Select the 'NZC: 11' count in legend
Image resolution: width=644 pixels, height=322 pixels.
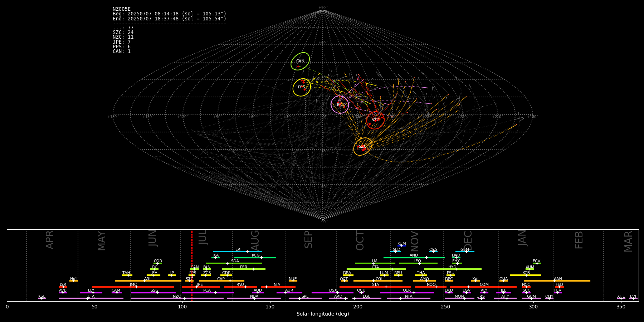(x=123, y=37)
